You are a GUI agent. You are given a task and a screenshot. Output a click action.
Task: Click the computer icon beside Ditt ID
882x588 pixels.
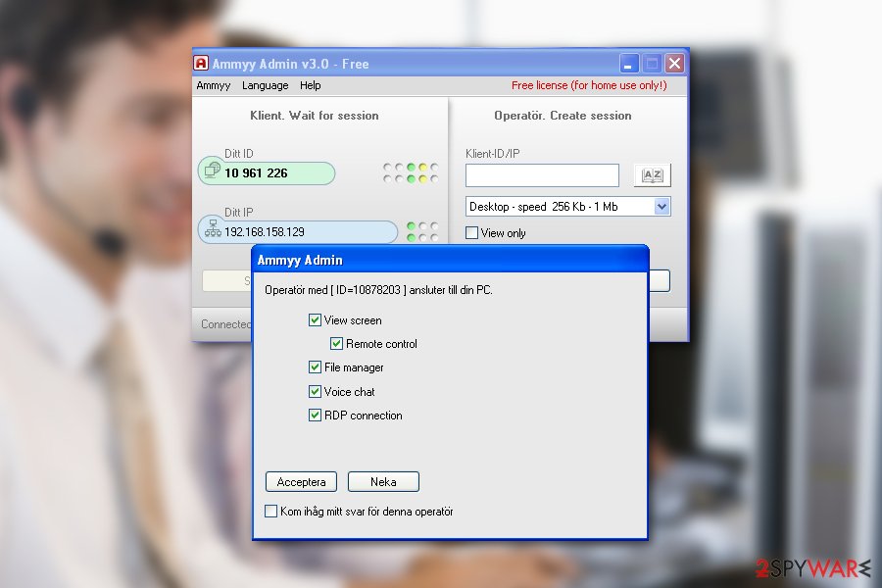(212, 170)
